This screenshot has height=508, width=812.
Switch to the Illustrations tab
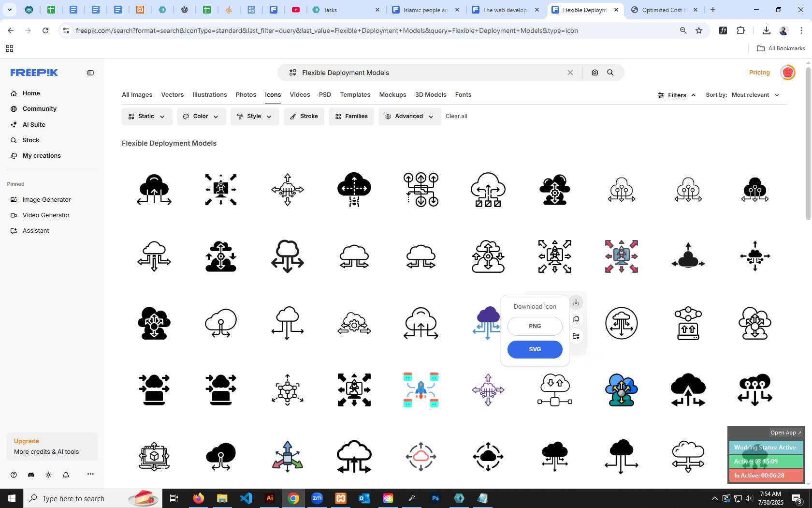(x=210, y=95)
